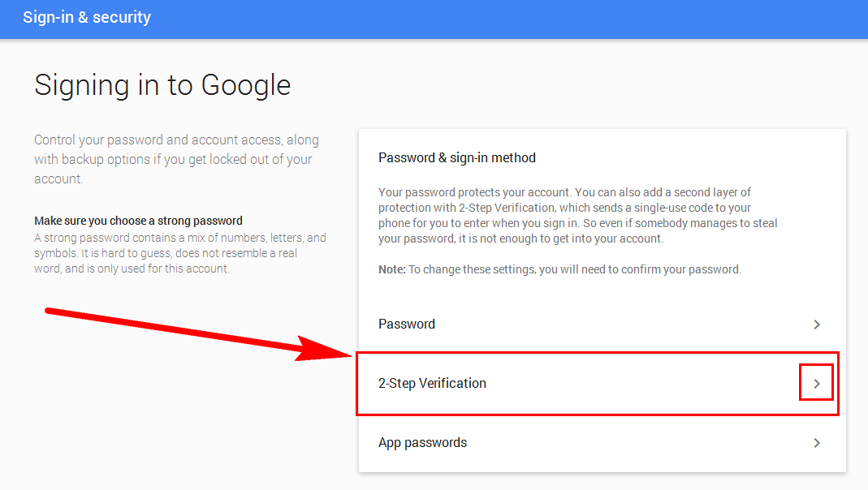Expand the App passwords section
This screenshot has height=490, width=868.
pos(597,442)
